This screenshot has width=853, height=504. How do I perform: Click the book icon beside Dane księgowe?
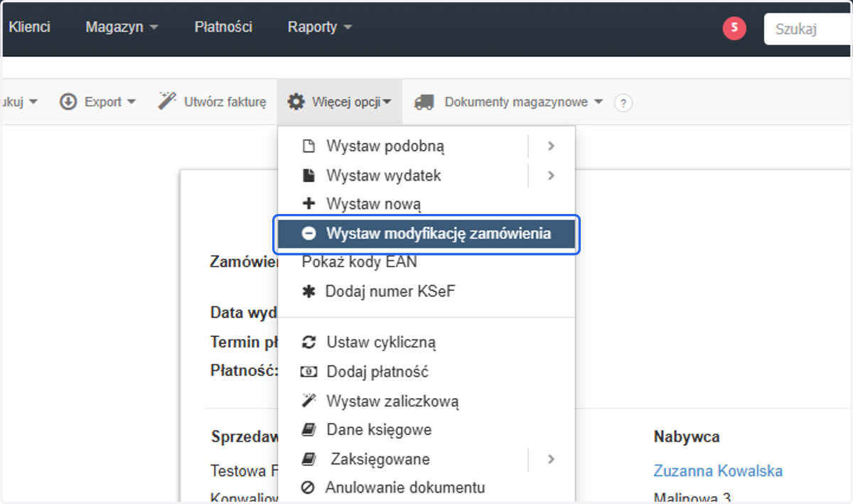[309, 429]
